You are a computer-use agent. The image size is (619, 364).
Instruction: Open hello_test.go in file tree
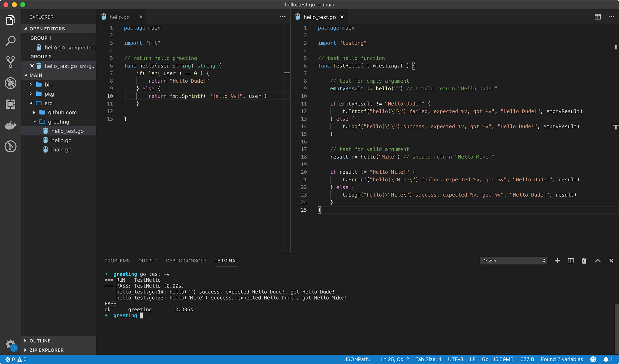pyautogui.click(x=58, y=131)
